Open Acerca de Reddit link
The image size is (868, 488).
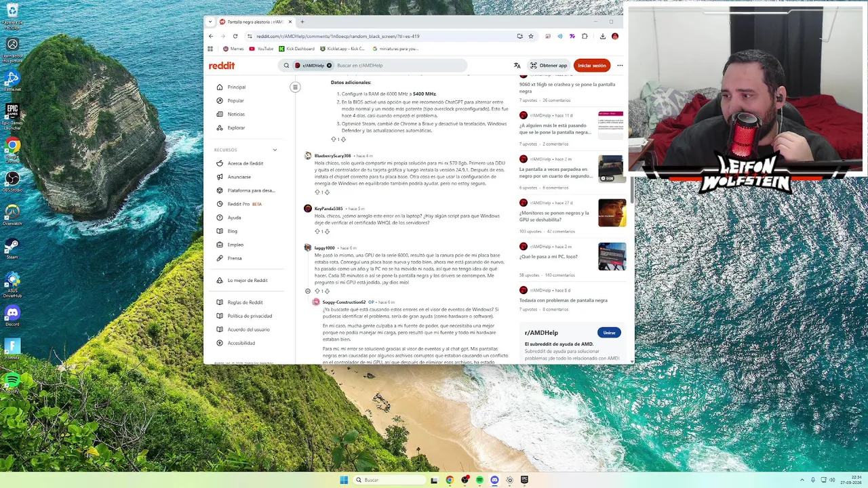[x=247, y=163]
